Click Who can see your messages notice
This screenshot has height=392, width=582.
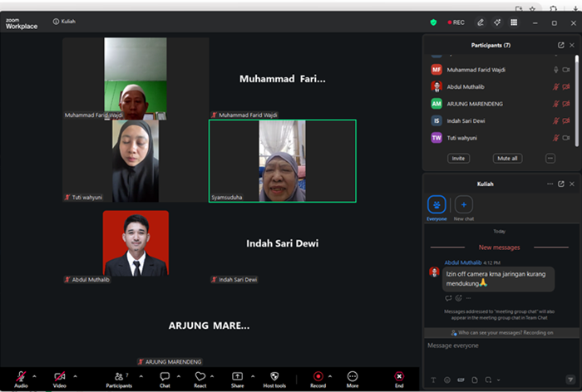pos(502,333)
